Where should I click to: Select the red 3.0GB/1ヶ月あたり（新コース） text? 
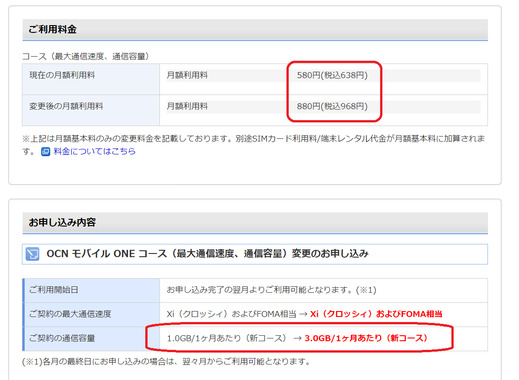(x=366, y=338)
